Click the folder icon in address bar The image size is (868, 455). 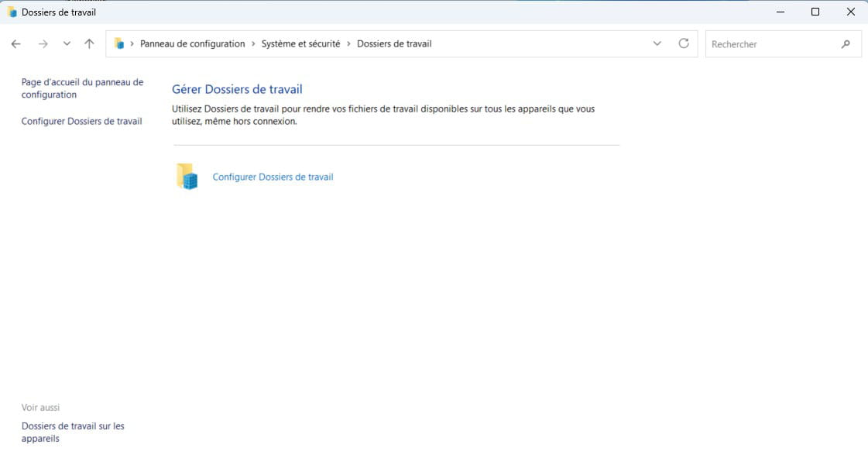(119, 44)
